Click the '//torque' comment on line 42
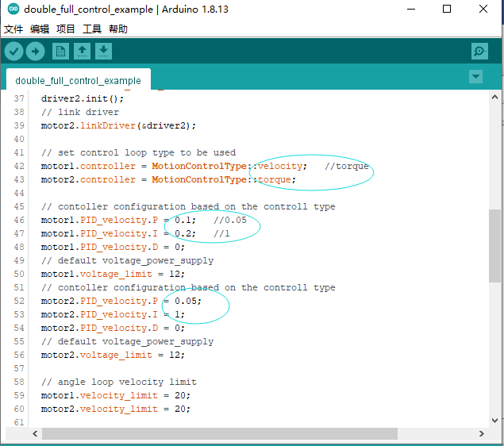This screenshot has height=446, width=504. (347, 166)
